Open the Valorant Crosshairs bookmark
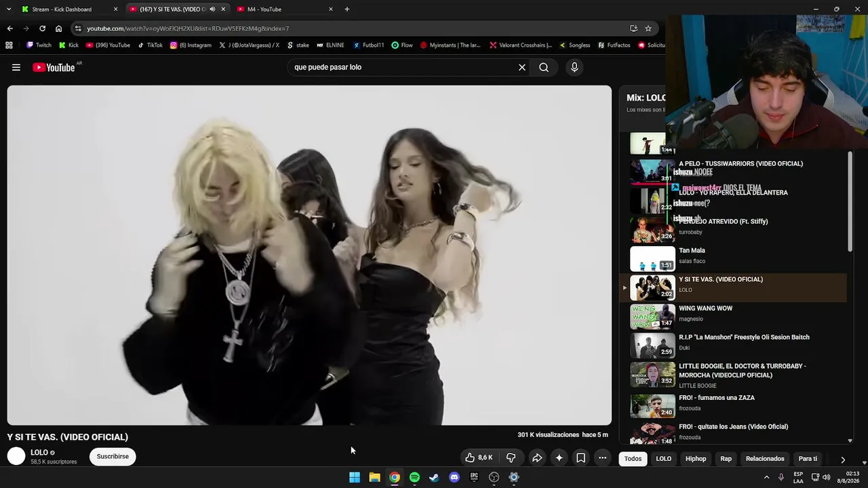 [521, 45]
